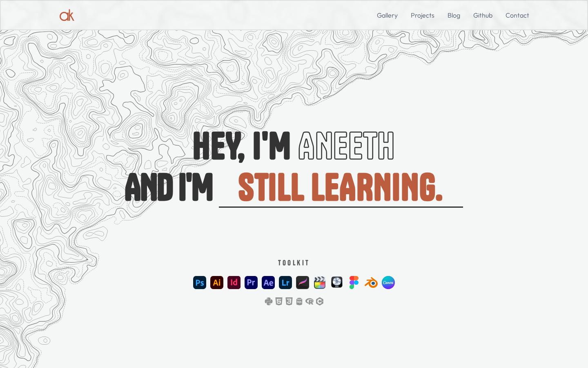Click the TOOLKIT heading text

tap(294, 263)
